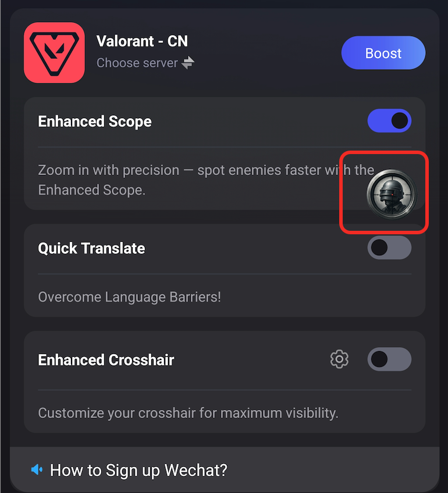
Task: Disable the Enhanced Scope toggle
Action: coord(389,121)
